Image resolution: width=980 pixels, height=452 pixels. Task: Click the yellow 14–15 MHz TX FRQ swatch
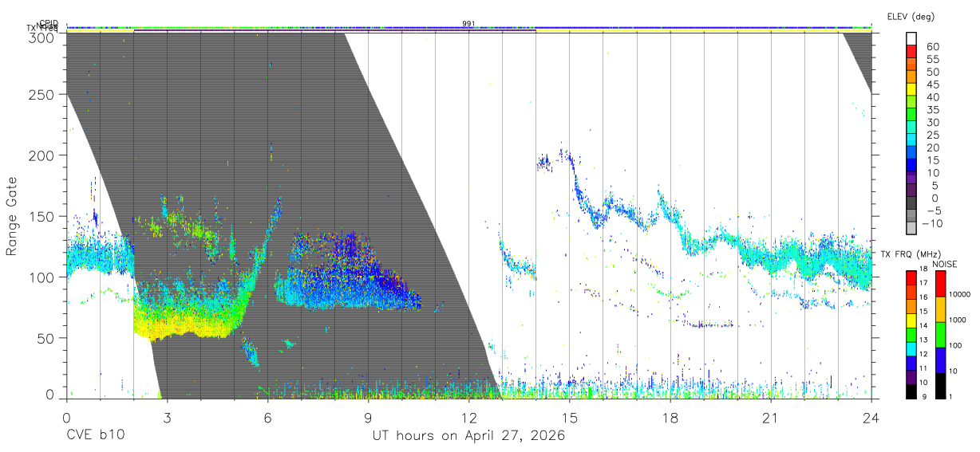[x=911, y=319]
